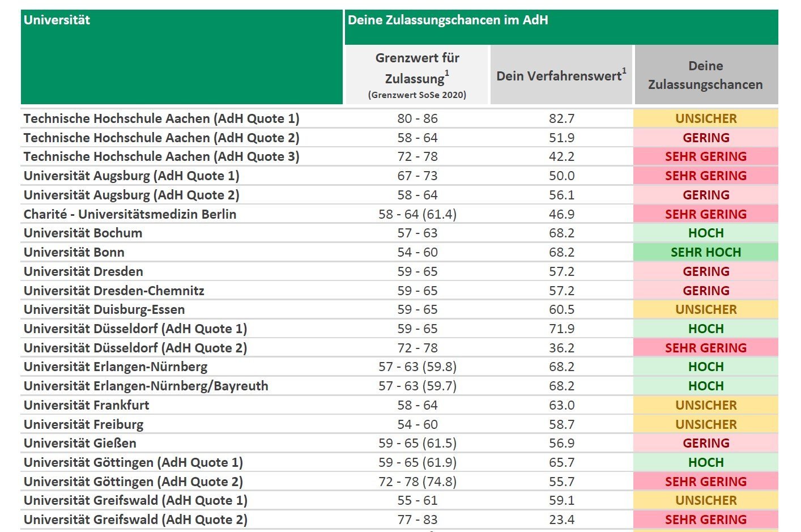
Task: Click the green 'SEHR HOCH' status cell
Action: 705,252
